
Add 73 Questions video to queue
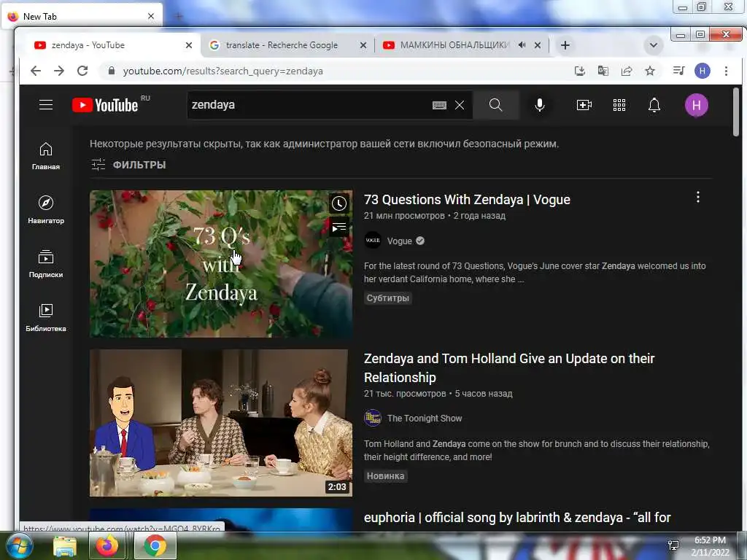pyautogui.click(x=338, y=227)
